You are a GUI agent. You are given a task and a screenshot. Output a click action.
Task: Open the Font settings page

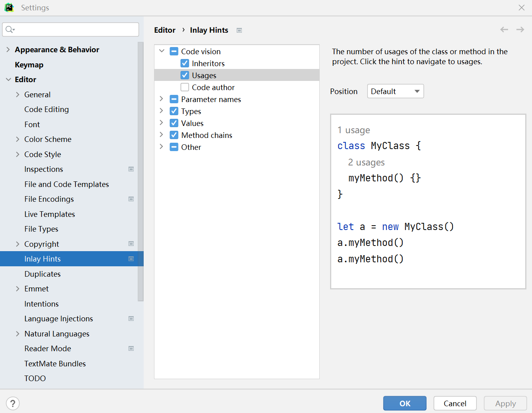pyautogui.click(x=32, y=124)
